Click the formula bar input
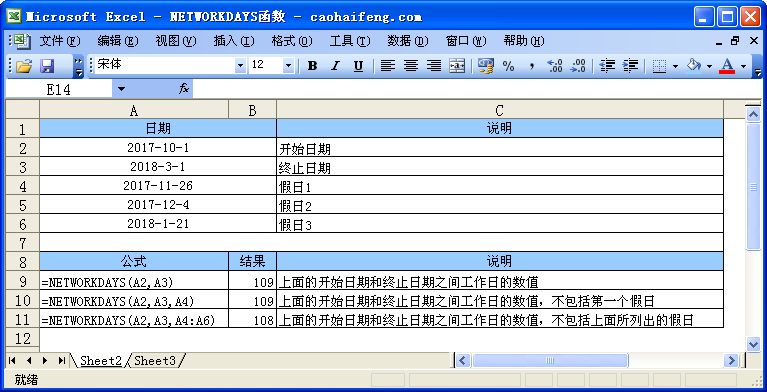767x392 pixels. tap(478, 90)
